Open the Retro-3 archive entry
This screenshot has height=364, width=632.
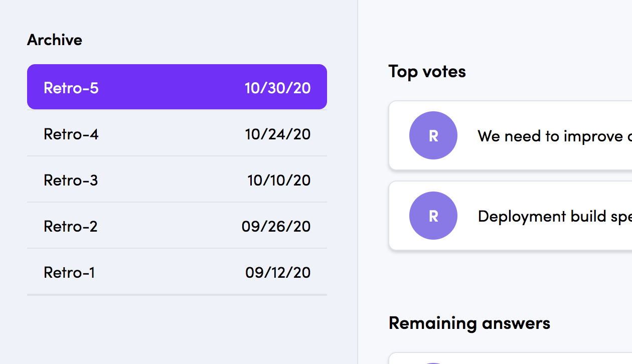(177, 179)
